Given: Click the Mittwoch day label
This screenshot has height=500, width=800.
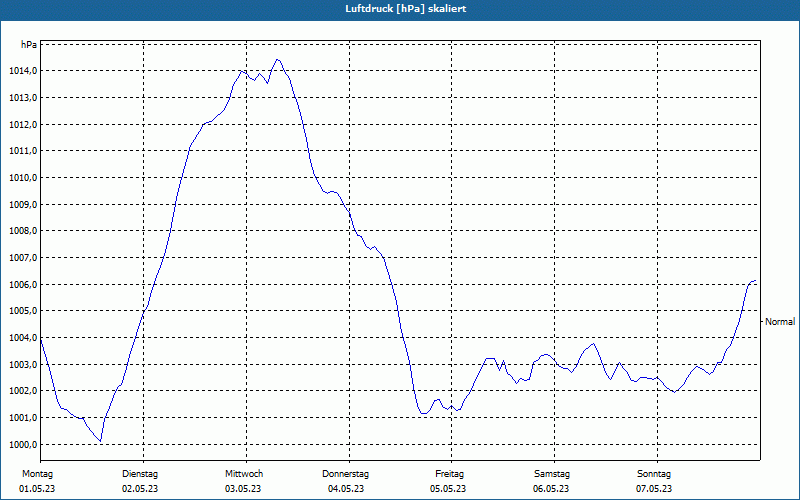Looking at the screenshot, I should 244,474.
